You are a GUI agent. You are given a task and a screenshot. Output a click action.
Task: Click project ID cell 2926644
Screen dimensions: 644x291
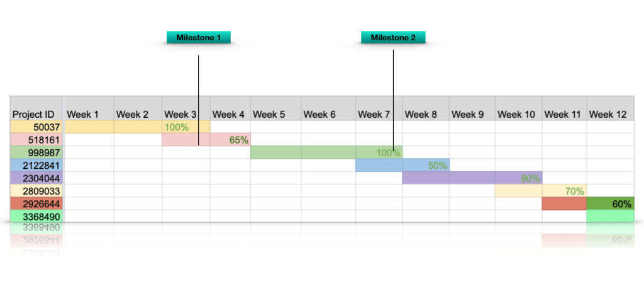click(36, 203)
